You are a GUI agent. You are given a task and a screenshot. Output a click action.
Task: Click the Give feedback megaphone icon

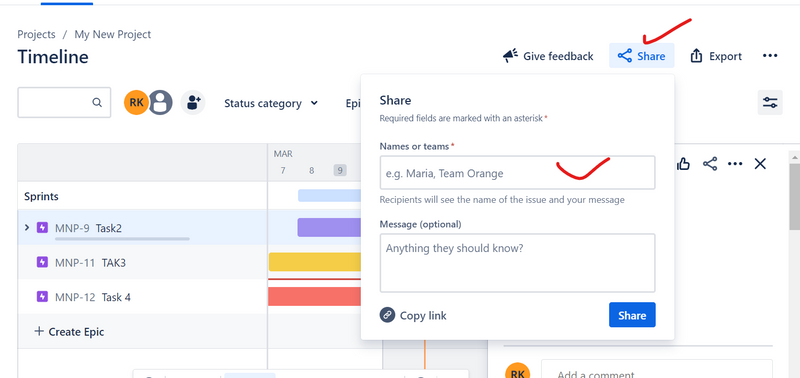coord(510,56)
